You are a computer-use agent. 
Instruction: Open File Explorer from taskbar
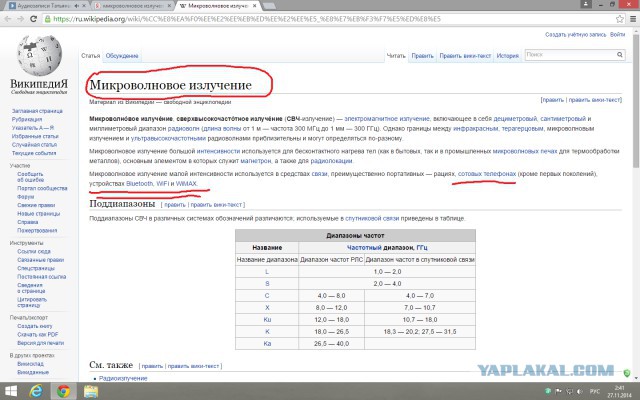(91, 391)
